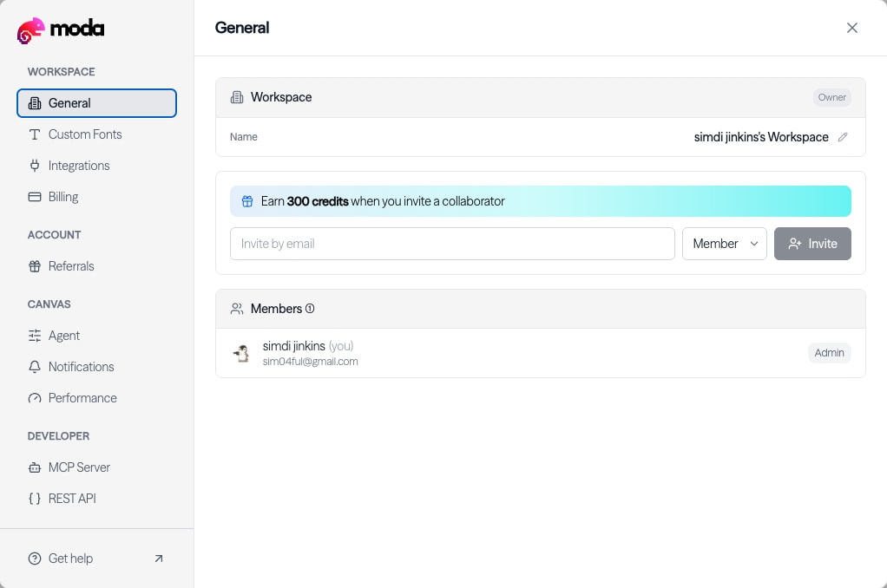Screen dimensions: 887x588
Task: Expand the Member role dropdown
Action: click(x=724, y=244)
